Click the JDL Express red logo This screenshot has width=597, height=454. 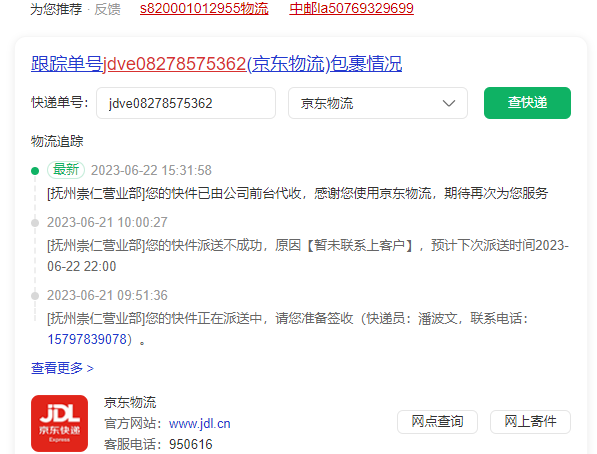[x=59, y=423]
